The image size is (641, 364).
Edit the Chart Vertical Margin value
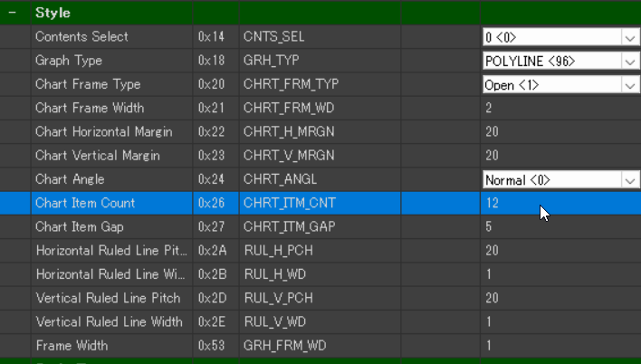click(560, 156)
